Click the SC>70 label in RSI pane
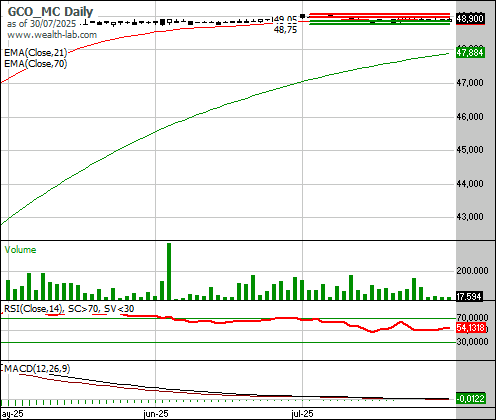 tap(83, 309)
